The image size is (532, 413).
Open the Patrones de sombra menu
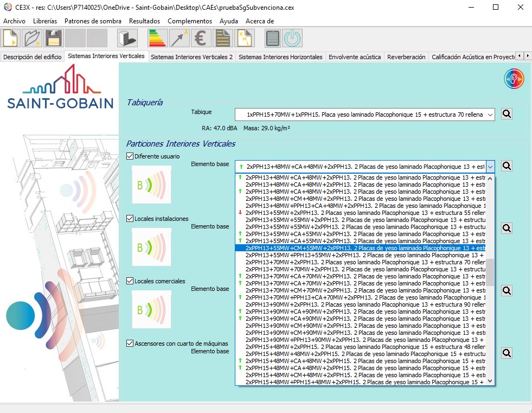[93, 21]
